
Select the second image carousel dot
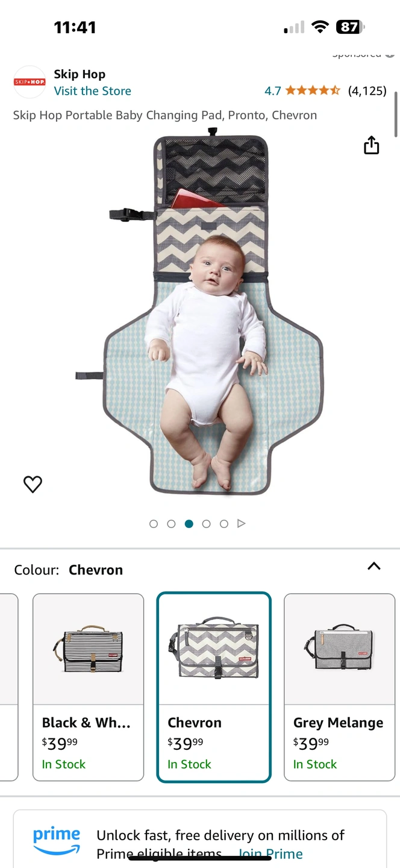pyautogui.click(x=171, y=524)
